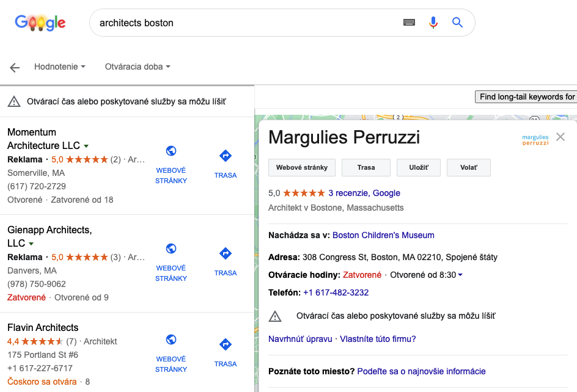The width and height of the screenshot is (577, 392).
Task: Click Čoskoro sa otvára status text
Action: (42, 382)
